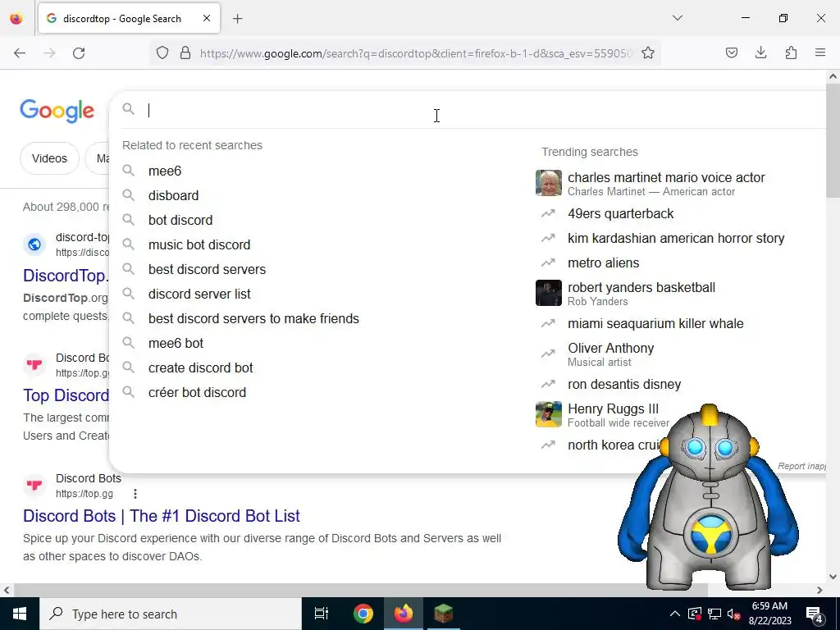The image size is (840, 630).
Task: Open Minecraft grass block taskbar icon
Action: coord(444,614)
